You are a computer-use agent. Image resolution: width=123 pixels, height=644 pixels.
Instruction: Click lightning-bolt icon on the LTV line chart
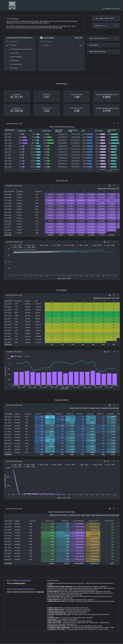click(x=108, y=242)
